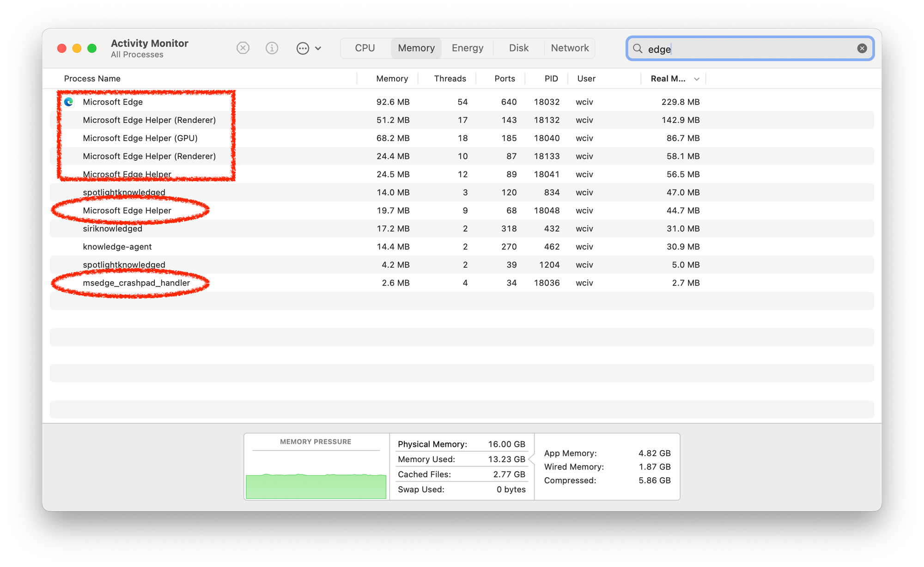This screenshot has width=924, height=567.
Task: Click the 318 ports value for siriknowledged
Action: pyautogui.click(x=509, y=228)
